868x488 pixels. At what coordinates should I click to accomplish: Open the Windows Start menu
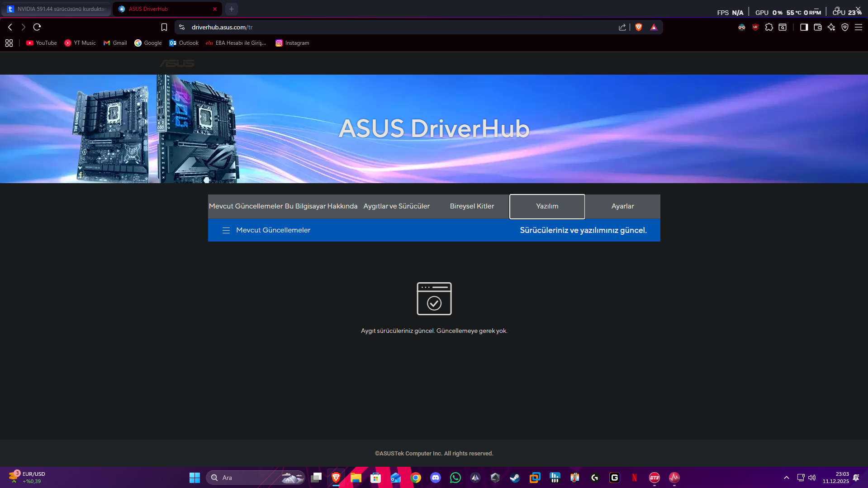[x=195, y=478]
